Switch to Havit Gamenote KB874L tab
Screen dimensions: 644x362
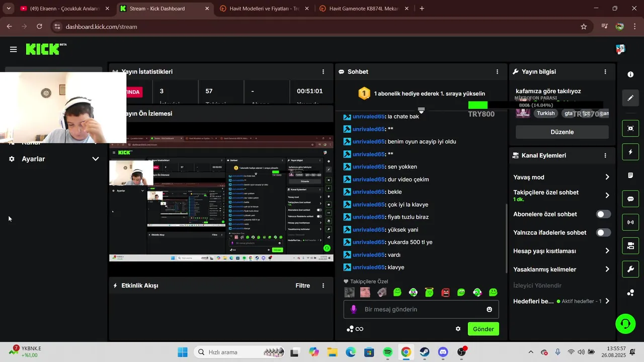364,9
